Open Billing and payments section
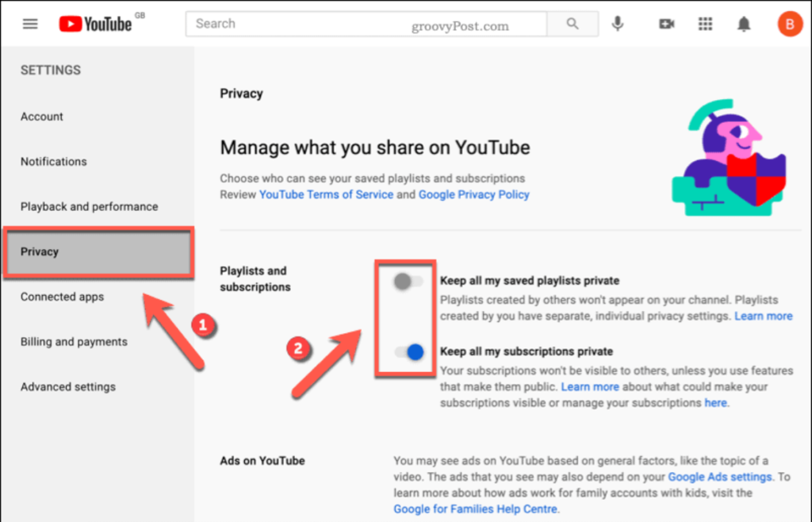The image size is (812, 522). (x=74, y=342)
